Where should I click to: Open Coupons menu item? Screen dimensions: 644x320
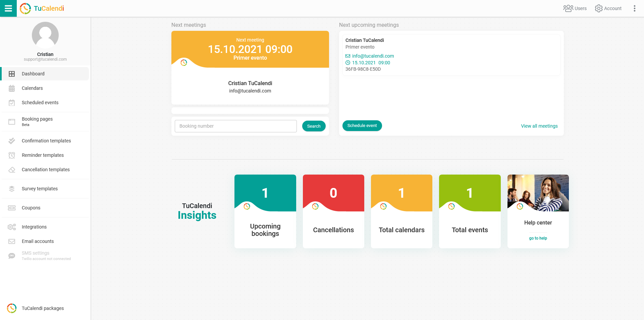pos(45,208)
